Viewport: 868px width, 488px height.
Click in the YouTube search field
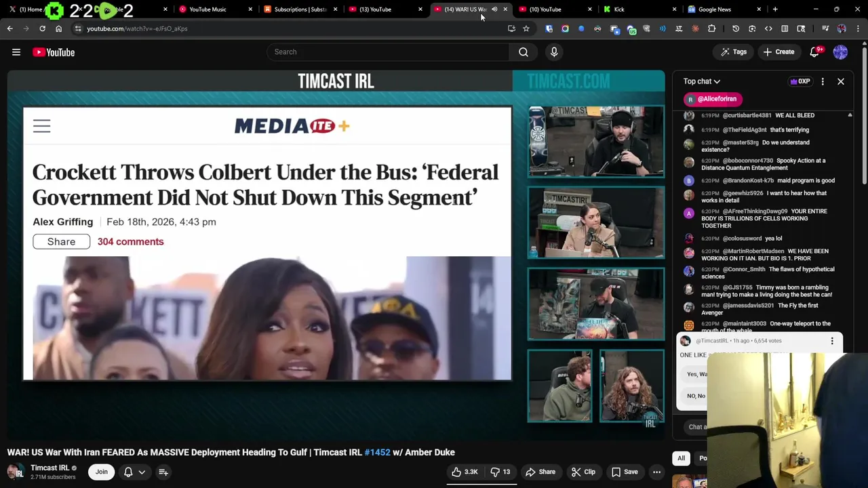[388, 52]
